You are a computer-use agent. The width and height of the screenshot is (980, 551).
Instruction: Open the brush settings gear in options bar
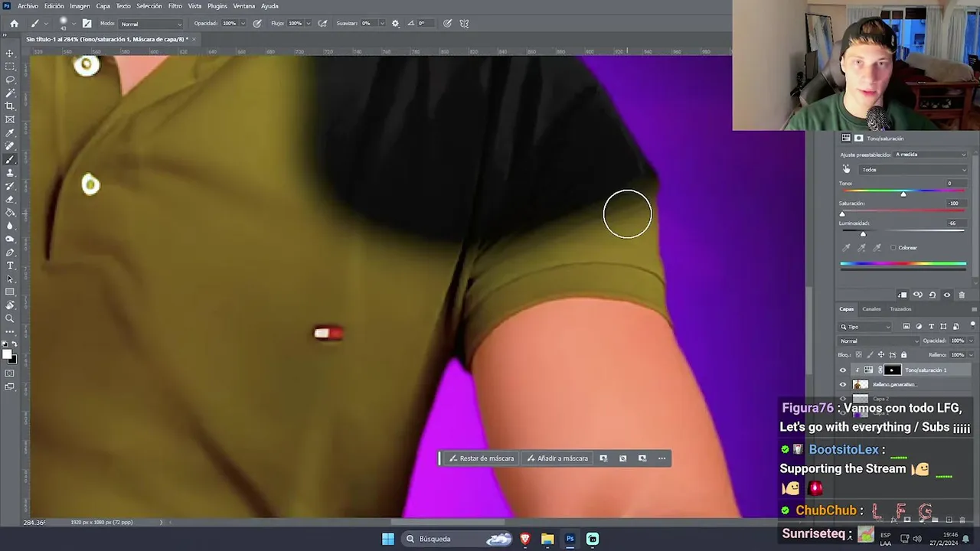[x=395, y=24]
